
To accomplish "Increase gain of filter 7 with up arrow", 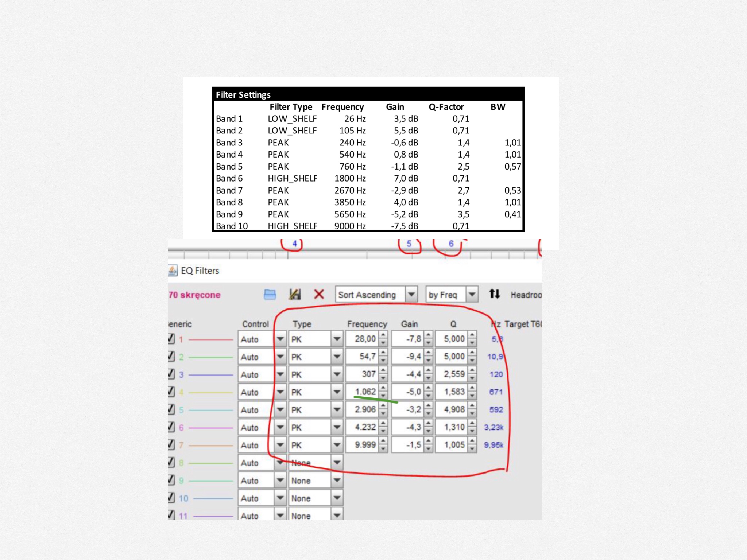I will (x=429, y=441).
